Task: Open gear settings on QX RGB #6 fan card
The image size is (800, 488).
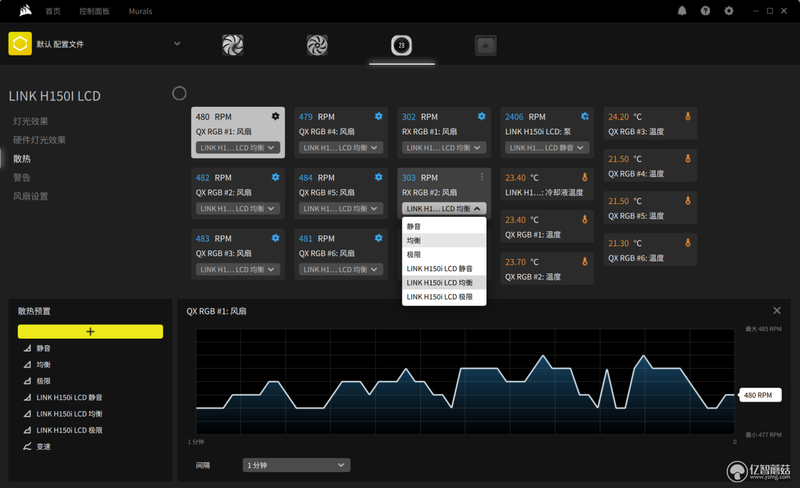Action: pyautogui.click(x=379, y=238)
